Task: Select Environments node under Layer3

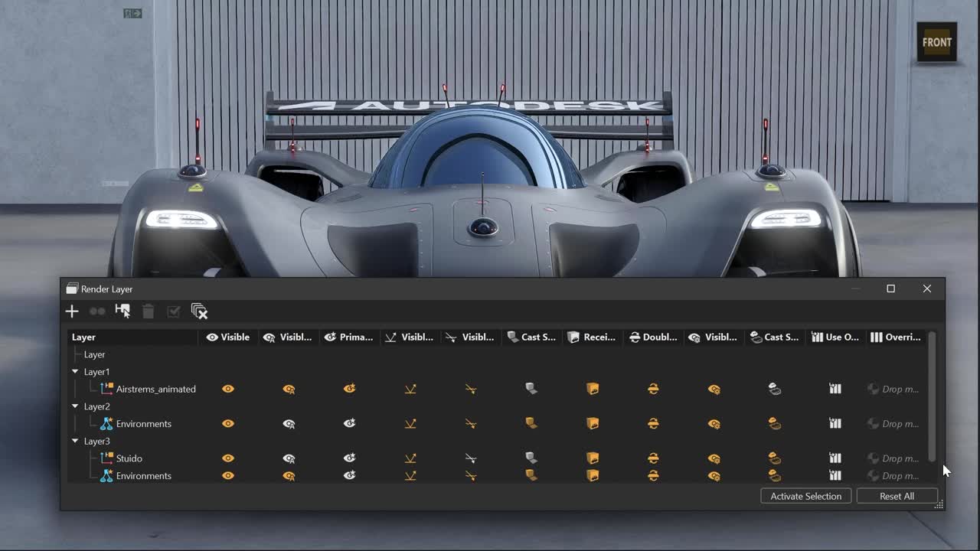Action: click(143, 475)
